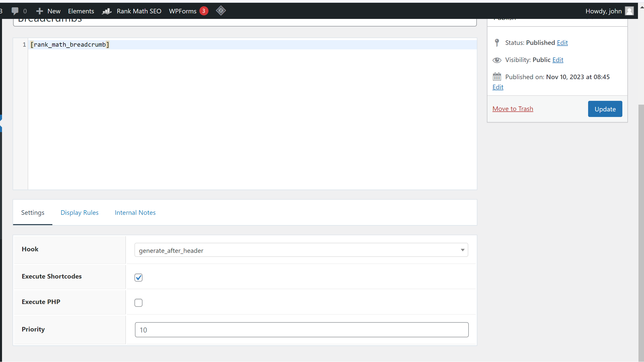The width and height of the screenshot is (644, 362).
Task: Click the Update button
Action: pos(605,109)
